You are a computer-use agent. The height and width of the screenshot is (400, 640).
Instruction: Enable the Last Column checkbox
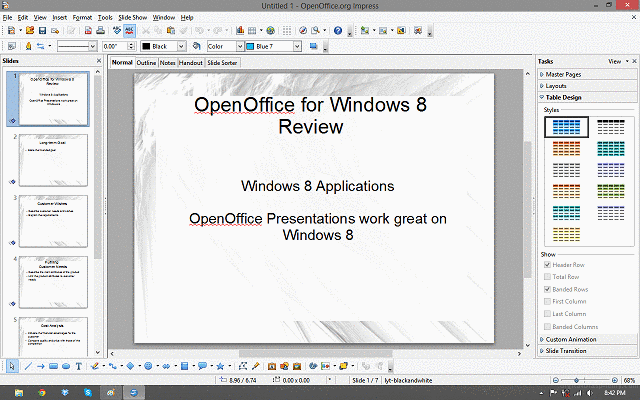coord(547,314)
